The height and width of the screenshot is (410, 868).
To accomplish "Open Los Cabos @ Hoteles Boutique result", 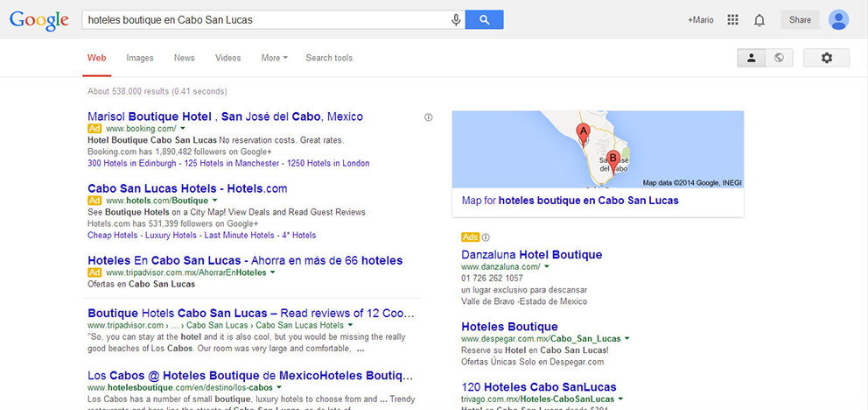I will [251, 375].
